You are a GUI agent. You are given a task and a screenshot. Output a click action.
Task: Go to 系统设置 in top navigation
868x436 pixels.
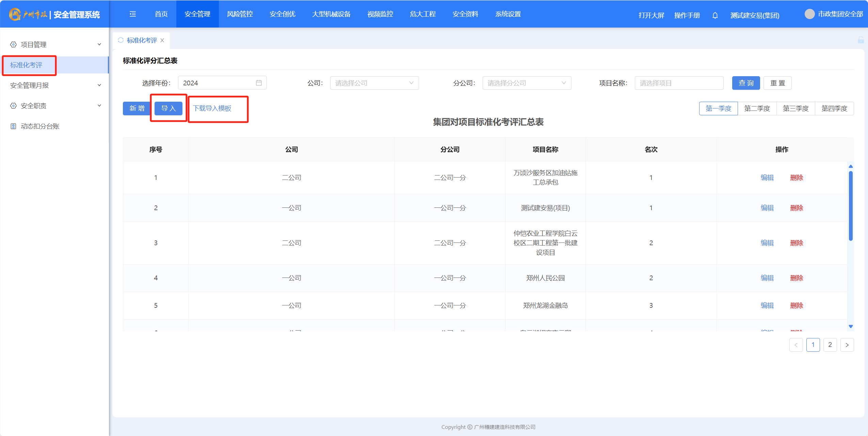tap(508, 14)
